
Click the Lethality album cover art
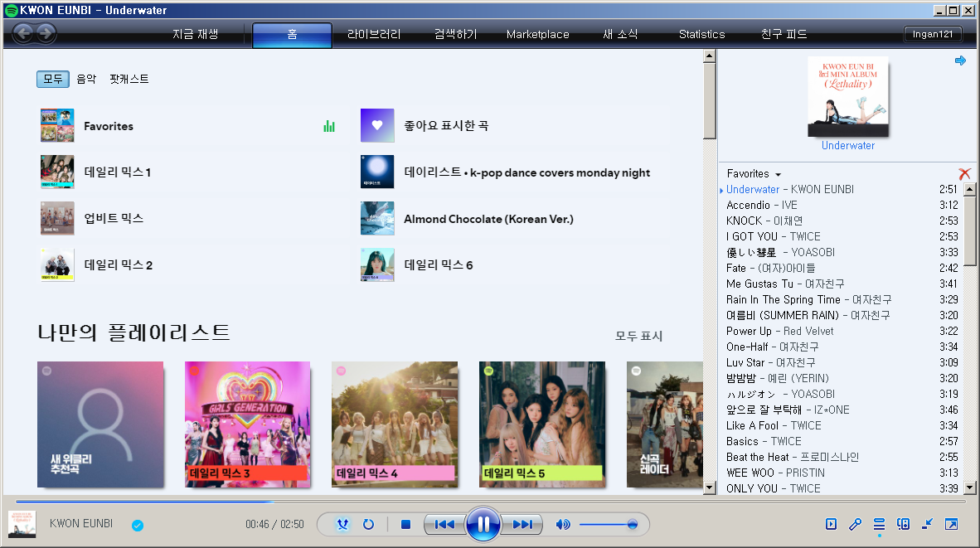(848, 97)
